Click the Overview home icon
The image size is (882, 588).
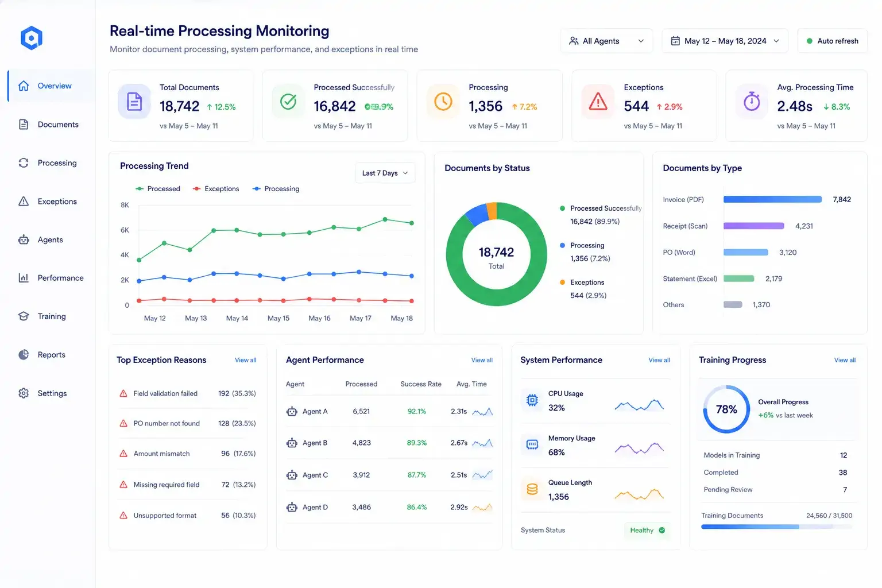(x=24, y=86)
